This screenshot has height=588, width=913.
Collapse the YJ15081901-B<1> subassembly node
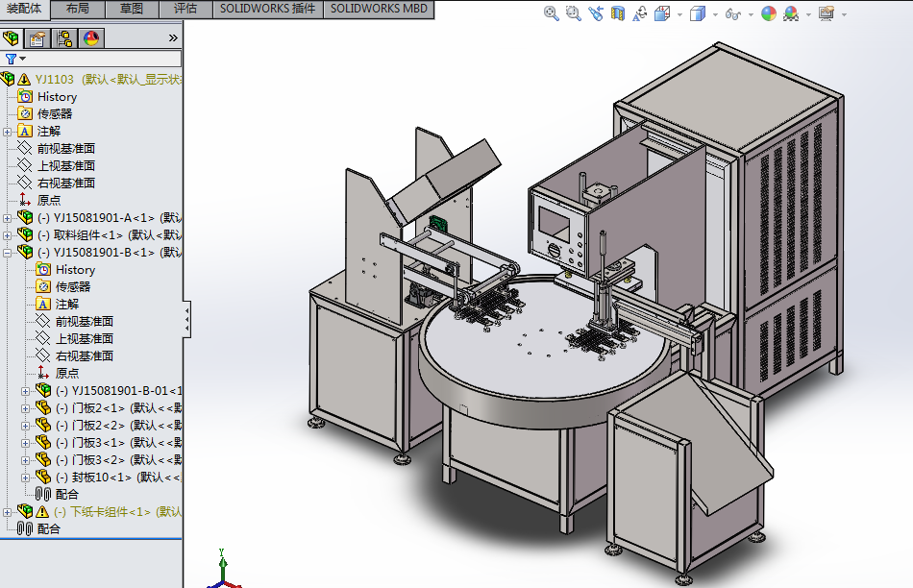pyautogui.click(x=8, y=253)
